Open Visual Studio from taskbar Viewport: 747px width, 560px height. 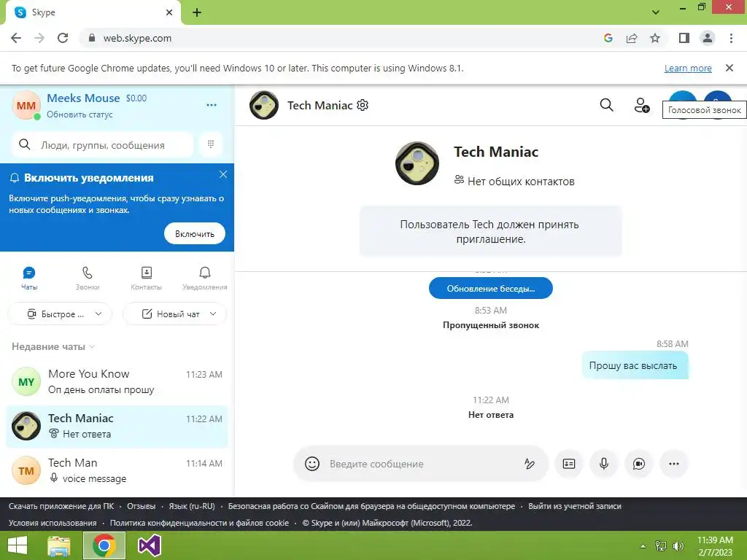click(149, 545)
